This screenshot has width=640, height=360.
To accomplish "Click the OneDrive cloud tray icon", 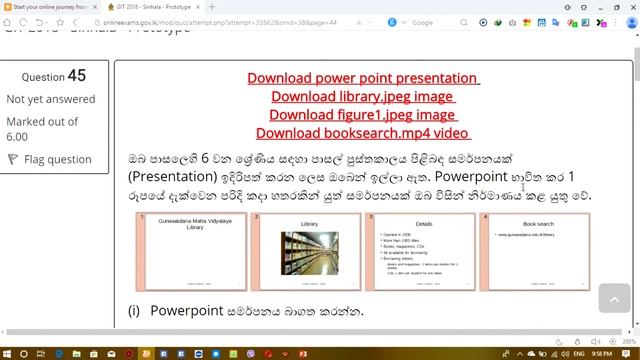I will tap(531, 354).
